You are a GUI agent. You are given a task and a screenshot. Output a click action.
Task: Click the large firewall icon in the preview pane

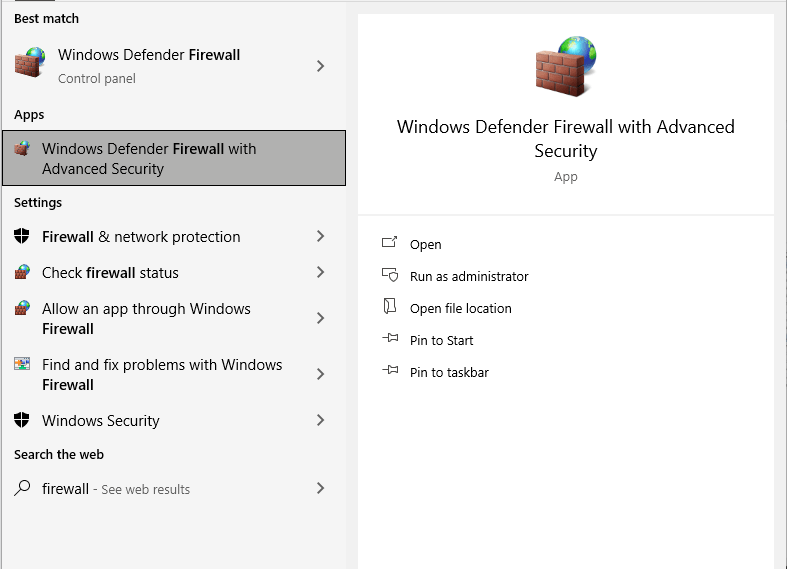565,66
